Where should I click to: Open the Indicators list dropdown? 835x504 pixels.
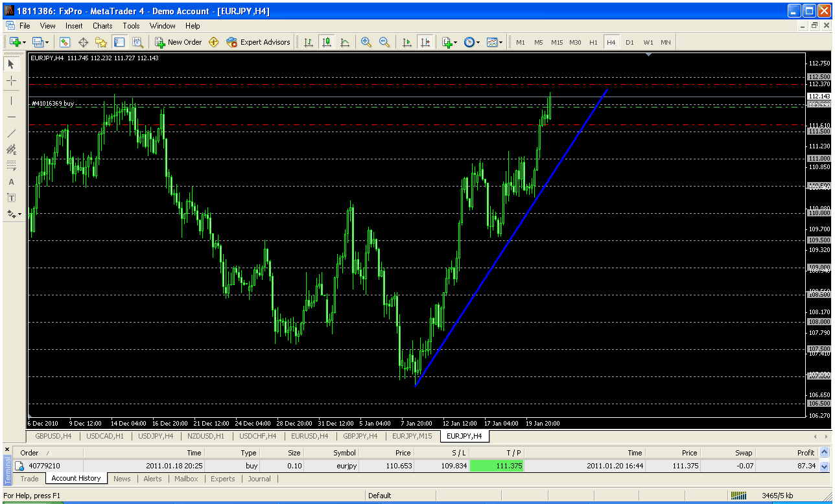pos(449,42)
